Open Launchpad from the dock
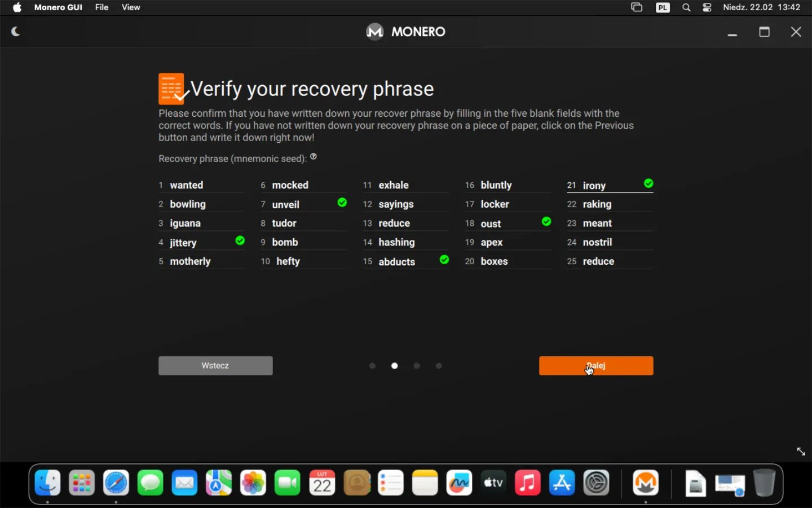The image size is (812, 508). coord(82,483)
